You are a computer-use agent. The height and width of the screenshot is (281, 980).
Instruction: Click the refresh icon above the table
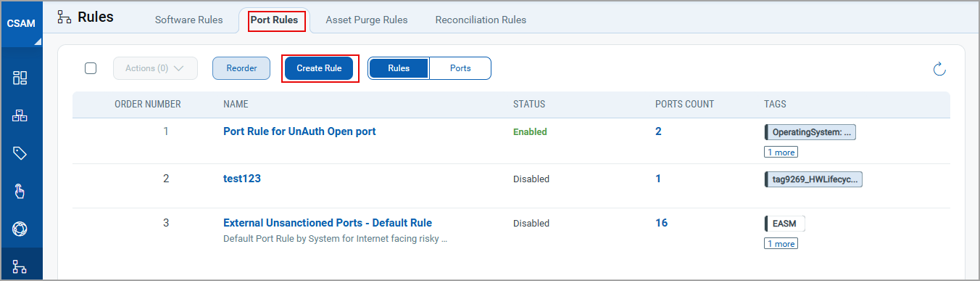939,69
